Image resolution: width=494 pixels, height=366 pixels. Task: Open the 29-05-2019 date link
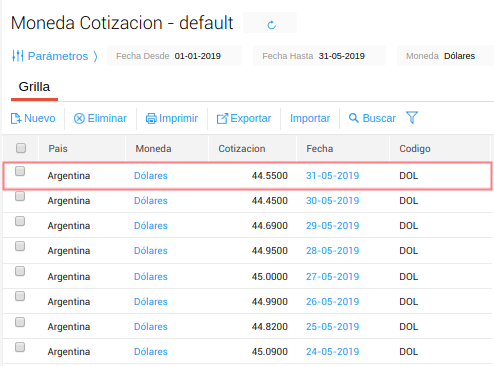(x=332, y=226)
